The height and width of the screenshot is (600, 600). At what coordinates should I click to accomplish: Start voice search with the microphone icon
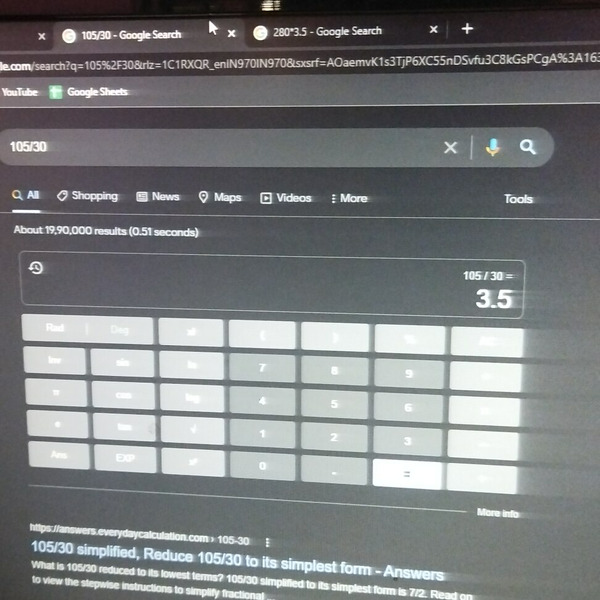tap(493, 147)
